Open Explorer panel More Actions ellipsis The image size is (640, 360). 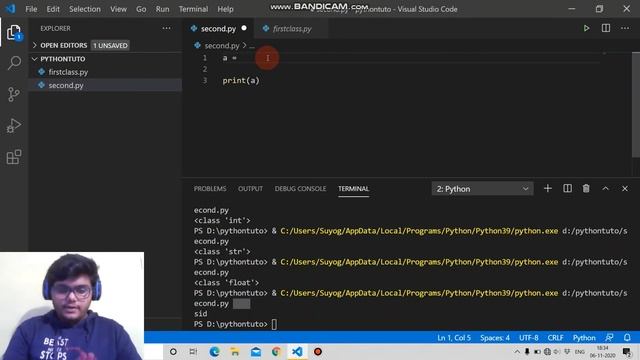coord(167,28)
